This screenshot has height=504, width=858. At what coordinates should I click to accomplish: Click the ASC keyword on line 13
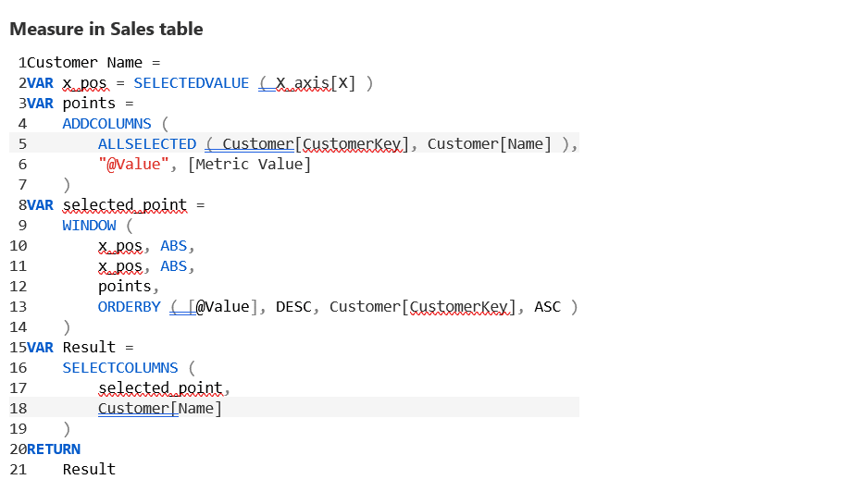[547, 307]
